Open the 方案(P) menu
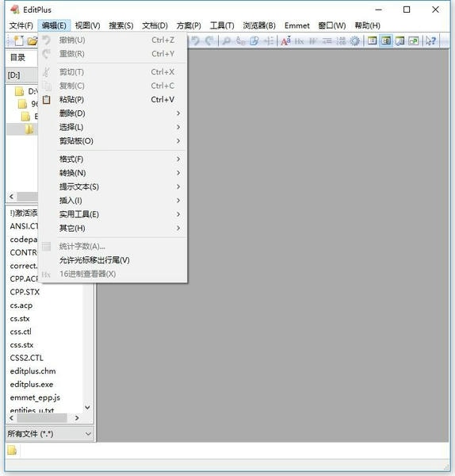The image size is (455, 476). (189, 25)
